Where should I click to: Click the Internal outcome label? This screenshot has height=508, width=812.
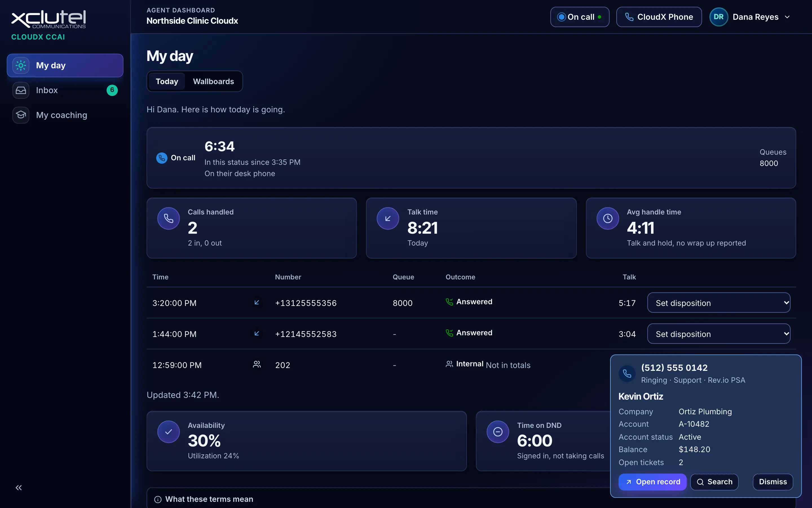(x=469, y=364)
